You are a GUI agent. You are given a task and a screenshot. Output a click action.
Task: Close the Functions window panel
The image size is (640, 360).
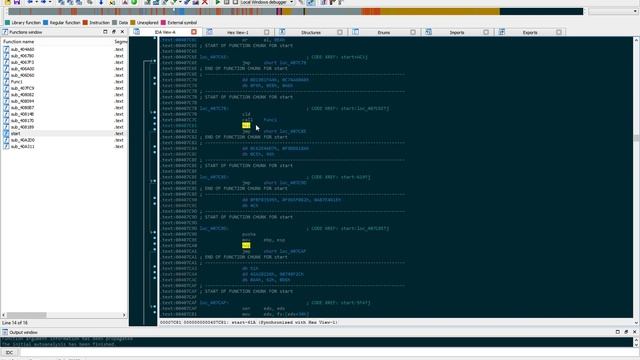point(122,32)
